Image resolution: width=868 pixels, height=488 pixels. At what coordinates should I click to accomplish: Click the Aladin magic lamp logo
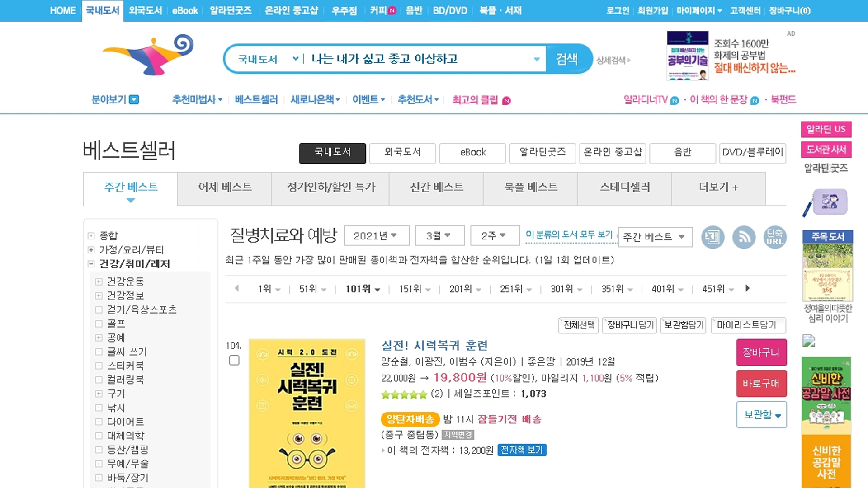(149, 55)
